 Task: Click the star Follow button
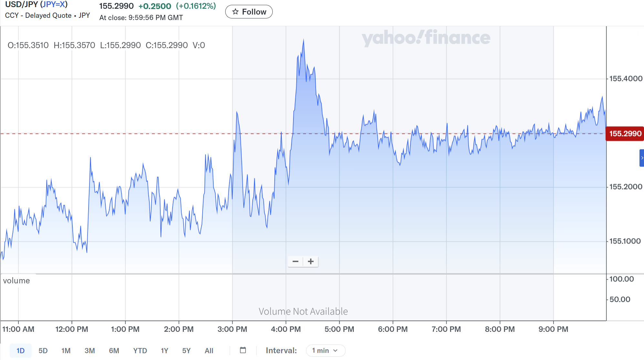[249, 12]
